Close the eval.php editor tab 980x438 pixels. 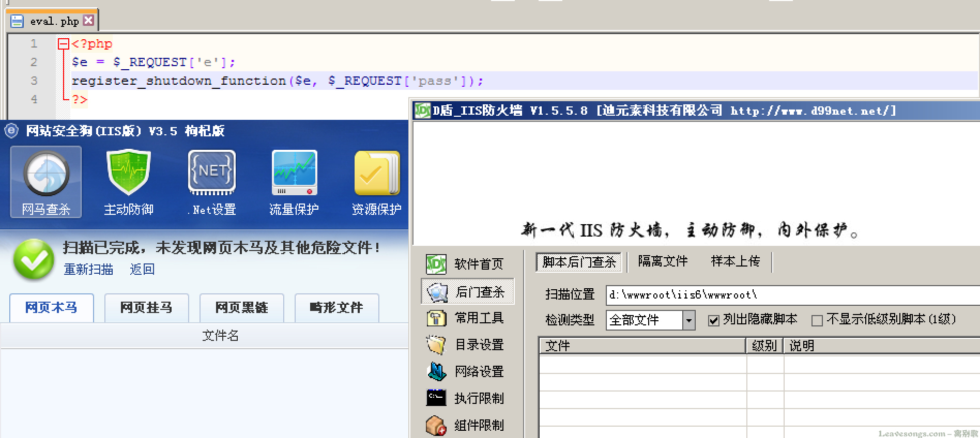[x=88, y=20]
